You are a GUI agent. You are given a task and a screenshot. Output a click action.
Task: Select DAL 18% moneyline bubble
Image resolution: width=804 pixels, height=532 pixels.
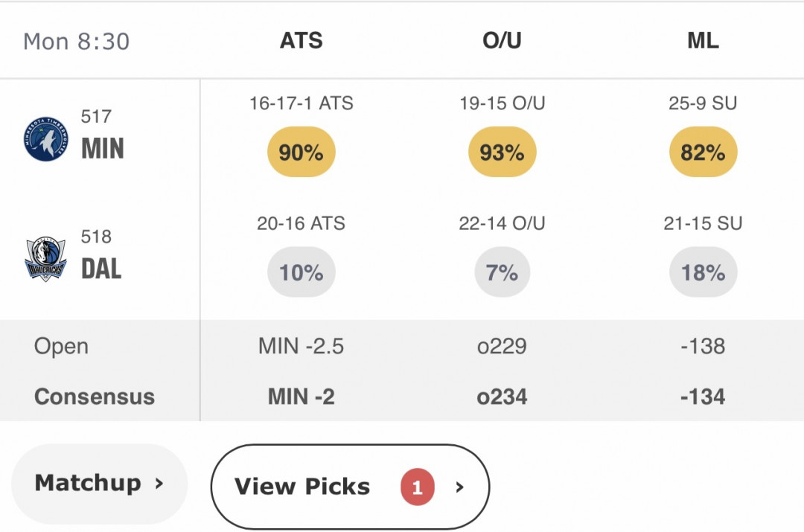tap(703, 272)
